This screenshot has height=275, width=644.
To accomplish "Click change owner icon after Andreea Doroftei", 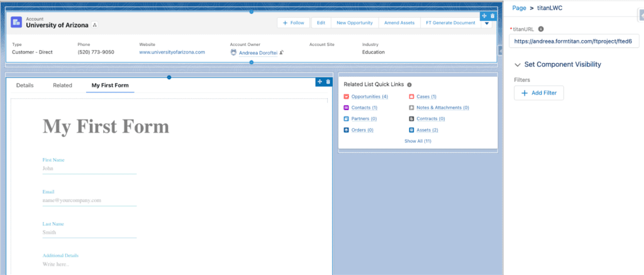I will point(282,53).
